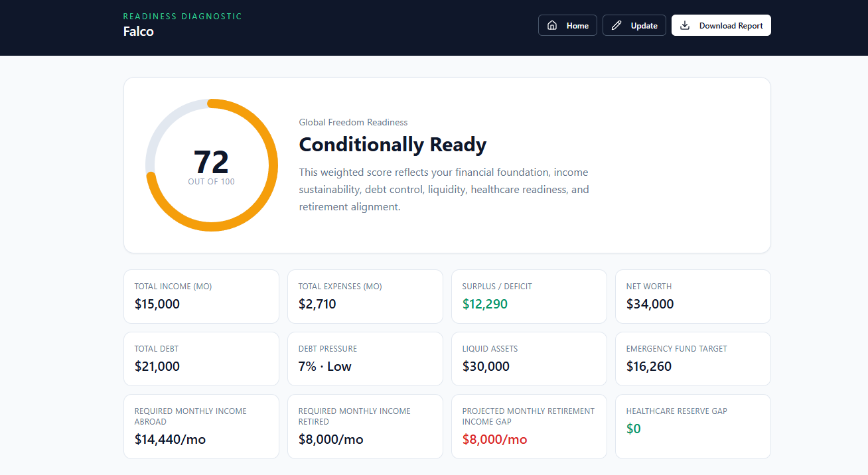868x475 pixels.
Task: Select the retired income value $8,000/mo in black
Action: (x=331, y=440)
